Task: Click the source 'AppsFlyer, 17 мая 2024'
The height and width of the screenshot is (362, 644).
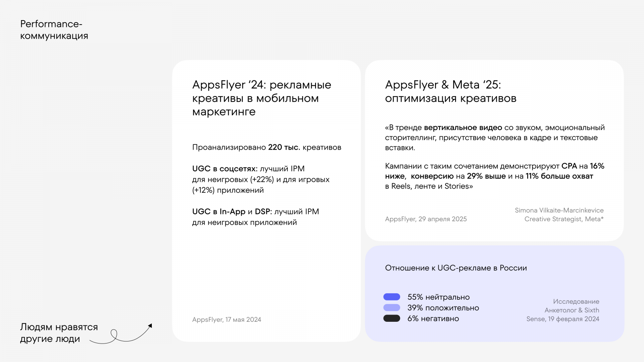Action: (x=227, y=319)
